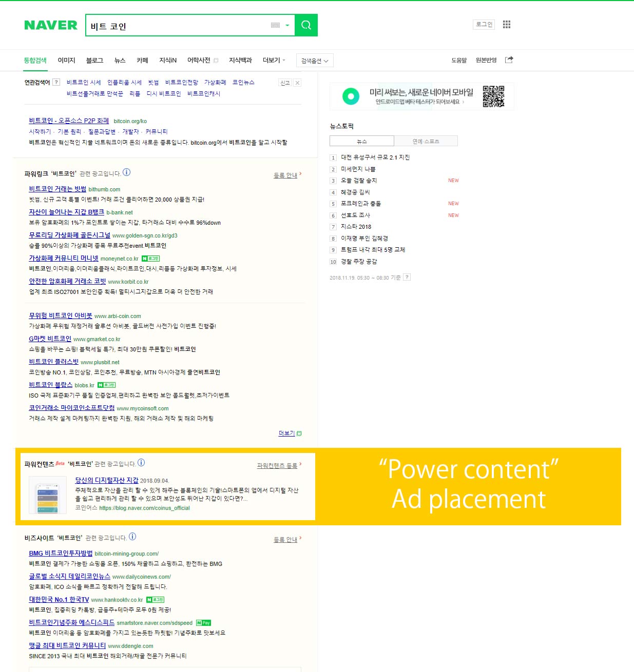Viewport: 634px width, 672px height.
Task: Open the 파워컨텐츠 등록 link
Action: click(277, 466)
